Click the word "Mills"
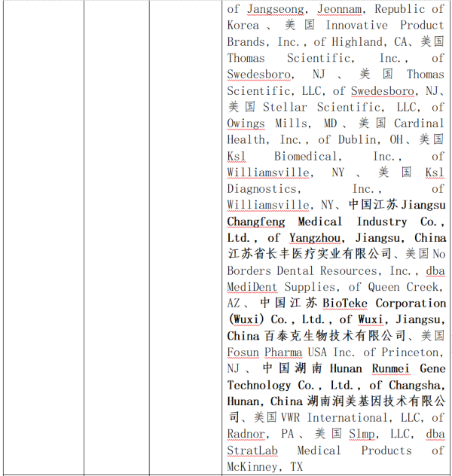This screenshot has width=452, height=476. (291, 124)
